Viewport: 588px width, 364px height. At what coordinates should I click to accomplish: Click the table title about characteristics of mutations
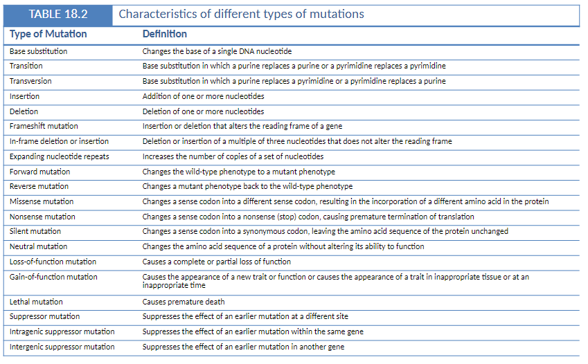click(x=242, y=15)
